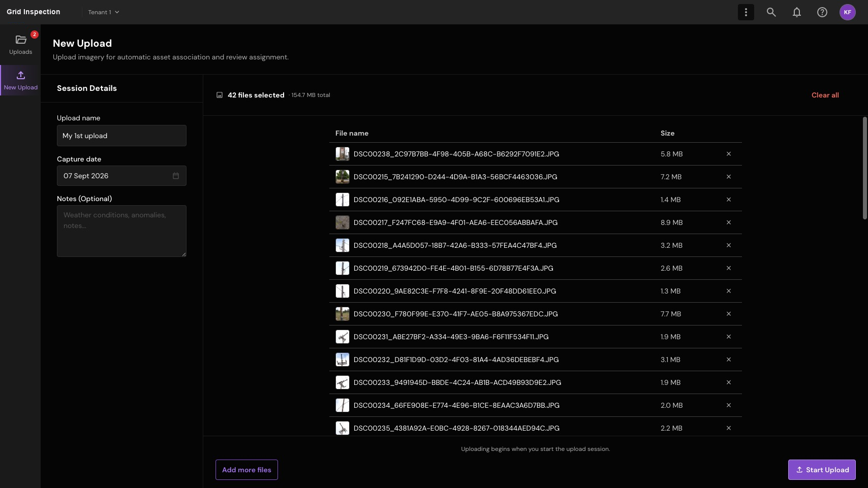This screenshot has height=488, width=868.
Task: Click the Grid Inspection app title
Action: (34, 12)
